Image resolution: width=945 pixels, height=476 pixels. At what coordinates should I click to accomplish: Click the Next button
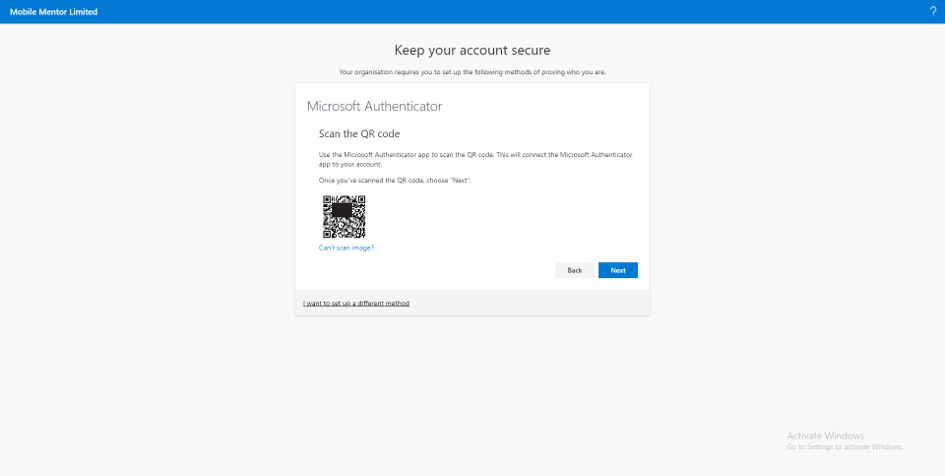618,271
